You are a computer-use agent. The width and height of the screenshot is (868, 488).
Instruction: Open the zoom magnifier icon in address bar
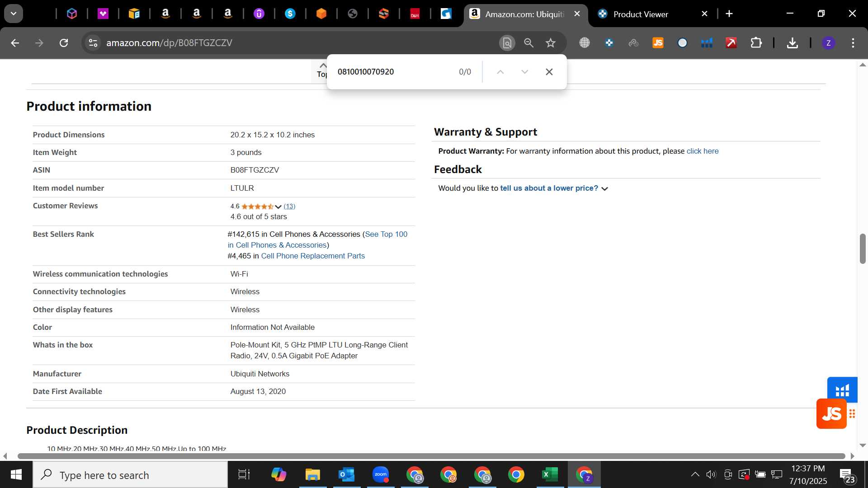[x=528, y=43]
